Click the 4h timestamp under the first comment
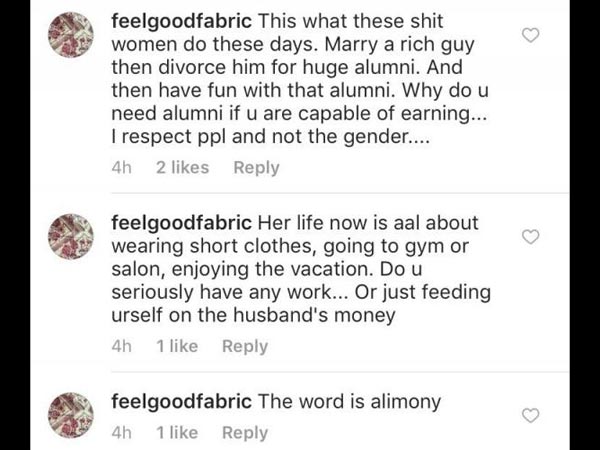600x450 pixels. (122, 168)
